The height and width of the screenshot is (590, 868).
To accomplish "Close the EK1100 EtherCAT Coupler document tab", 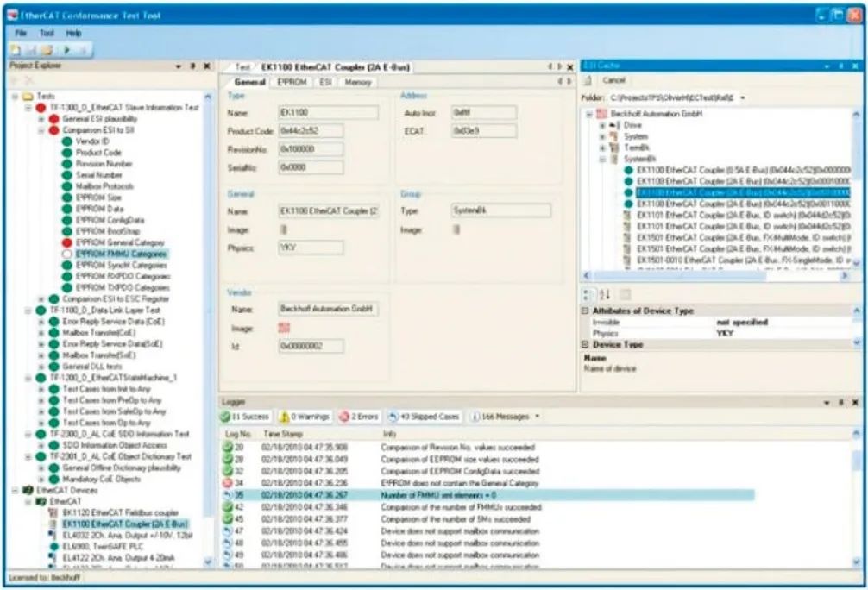I will tap(569, 67).
